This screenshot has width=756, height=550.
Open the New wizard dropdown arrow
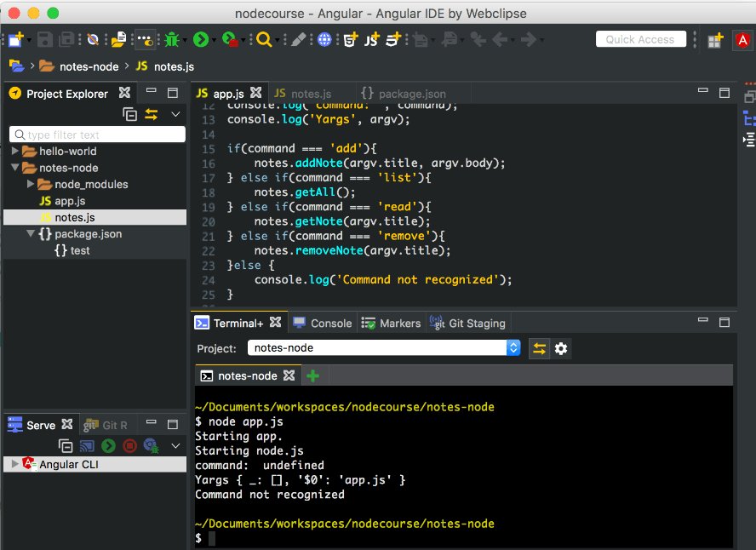point(29,39)
